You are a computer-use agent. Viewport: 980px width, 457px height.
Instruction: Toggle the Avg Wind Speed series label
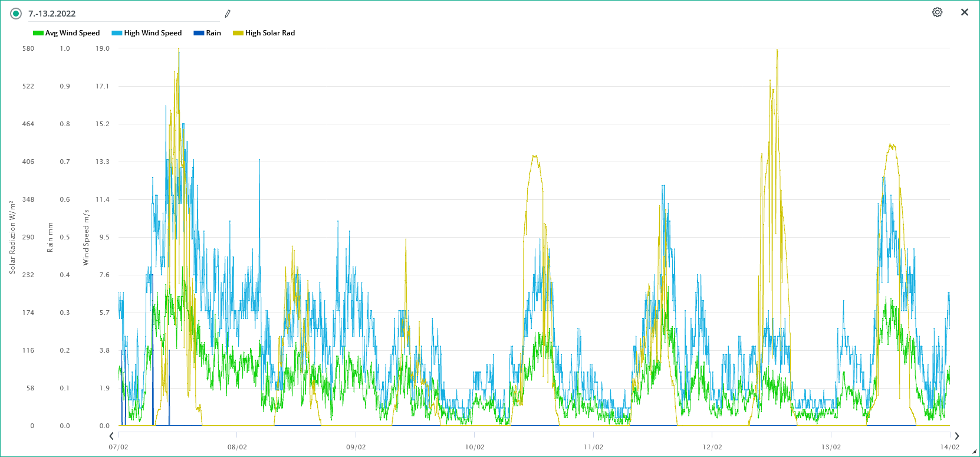73,33
